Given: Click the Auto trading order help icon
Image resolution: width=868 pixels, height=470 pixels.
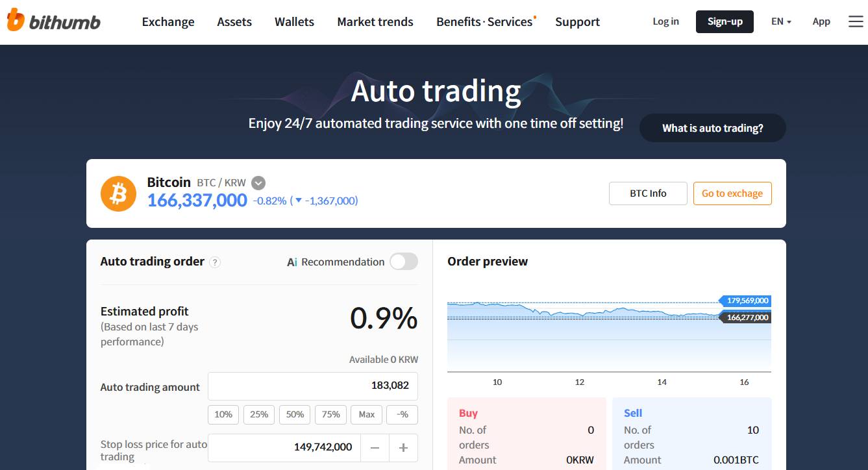Looking at the screenshot, I should pos(216,262).
